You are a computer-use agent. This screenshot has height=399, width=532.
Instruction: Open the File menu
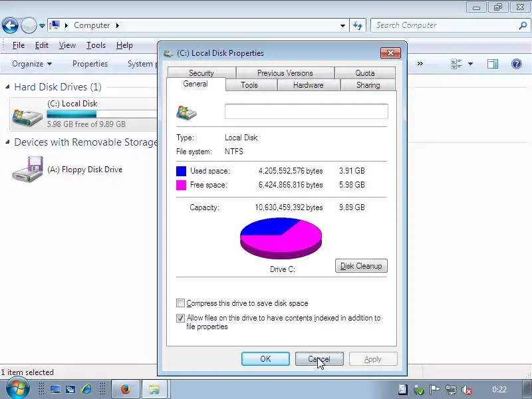pyautogui.click(x=19, y=45)
